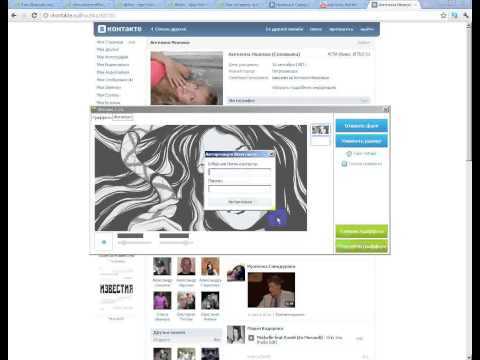Focus the email field in the login dialog
The image size is (480, 360).
(240, 172)
